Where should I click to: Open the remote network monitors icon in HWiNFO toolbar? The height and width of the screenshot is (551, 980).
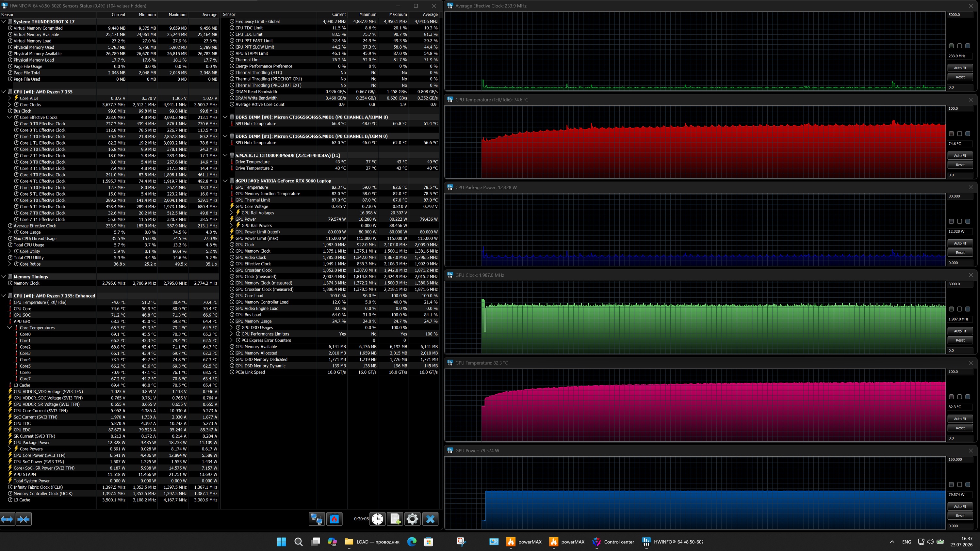click(317, 519)
